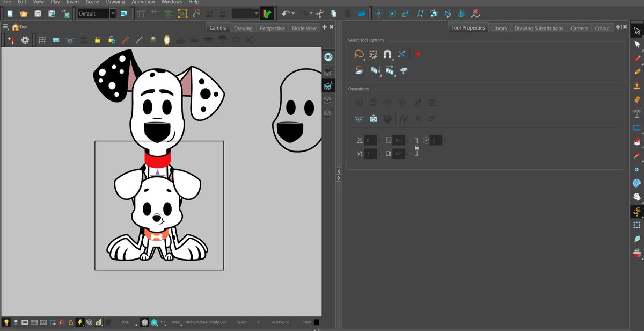
Task: Open the Undo history dropdown arrow
Action: (293, 13)
